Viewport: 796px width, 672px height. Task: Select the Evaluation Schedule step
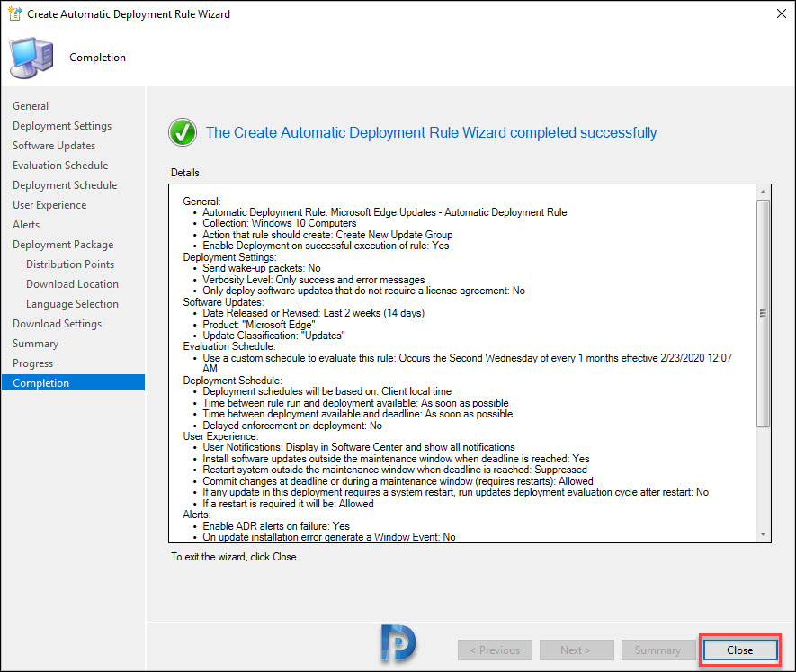pyautogui.click(x=60, y=166)
